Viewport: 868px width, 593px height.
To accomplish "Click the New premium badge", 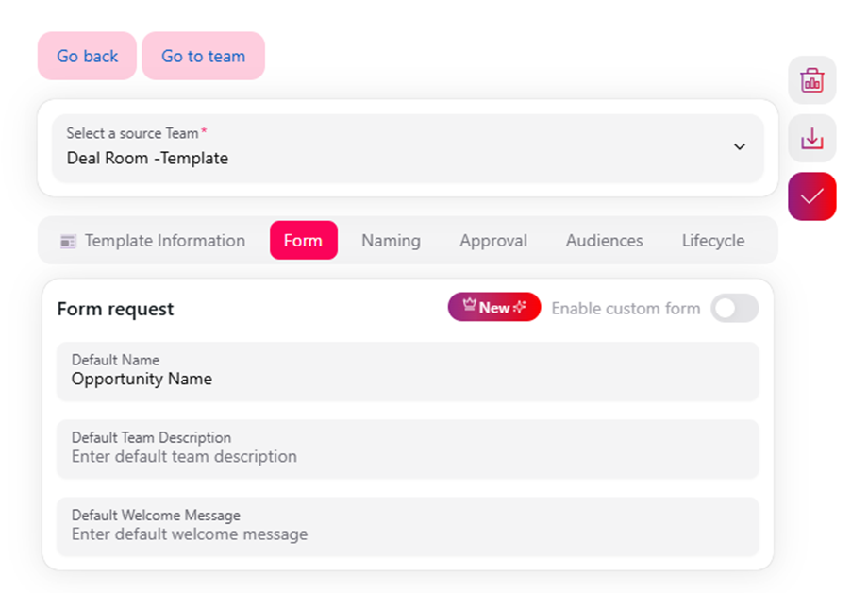I will (x=493, y=307).
